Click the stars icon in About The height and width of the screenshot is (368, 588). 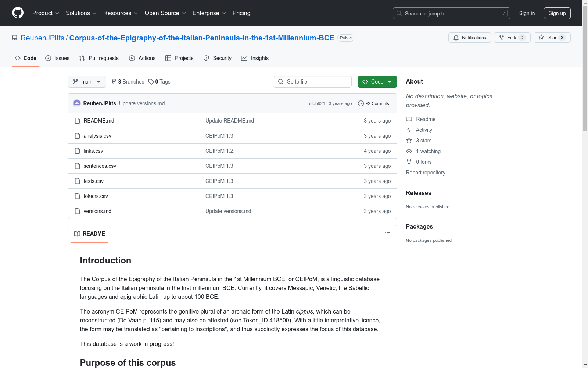409,141
